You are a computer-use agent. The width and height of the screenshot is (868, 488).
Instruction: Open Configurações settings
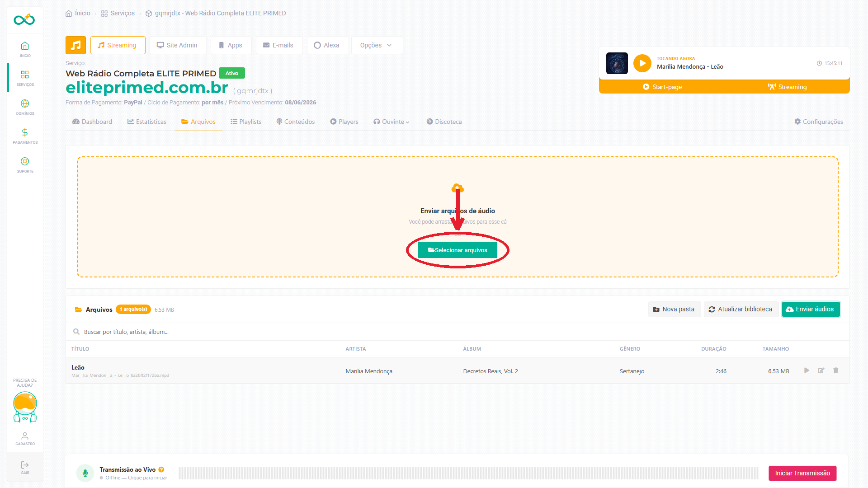pos(819,122)
